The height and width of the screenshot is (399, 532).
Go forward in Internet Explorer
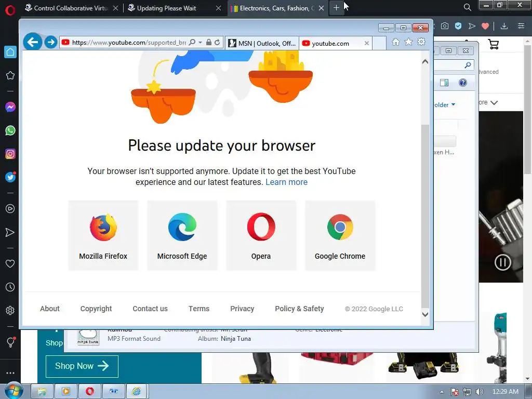[51, 42]
